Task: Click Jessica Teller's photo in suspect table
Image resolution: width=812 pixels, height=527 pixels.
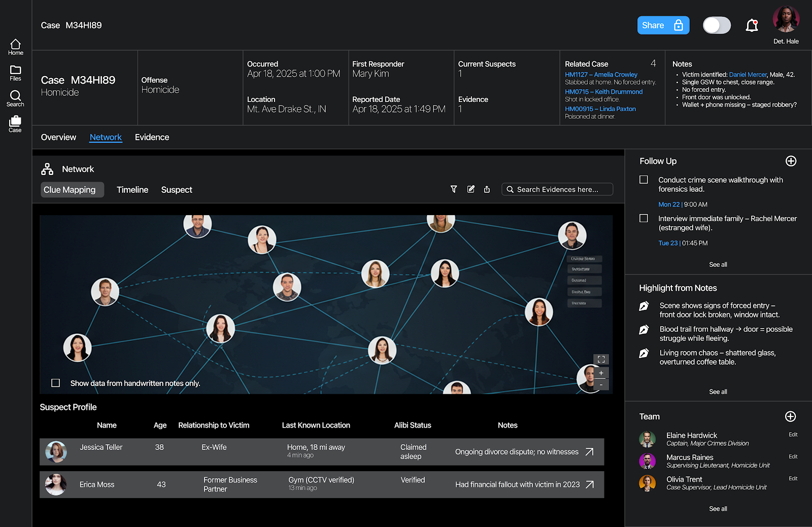Action: (x=56, y=451)
